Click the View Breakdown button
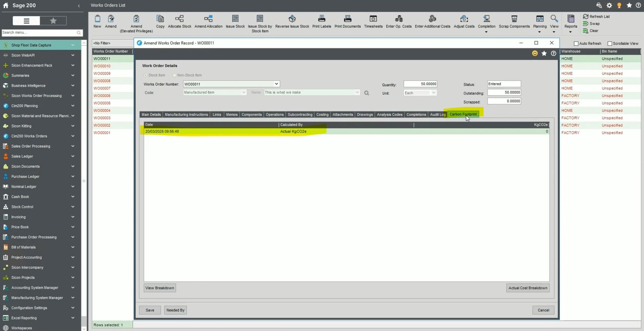Image resolution: width=644 pixels, height=331 pixels. [160, 288]
